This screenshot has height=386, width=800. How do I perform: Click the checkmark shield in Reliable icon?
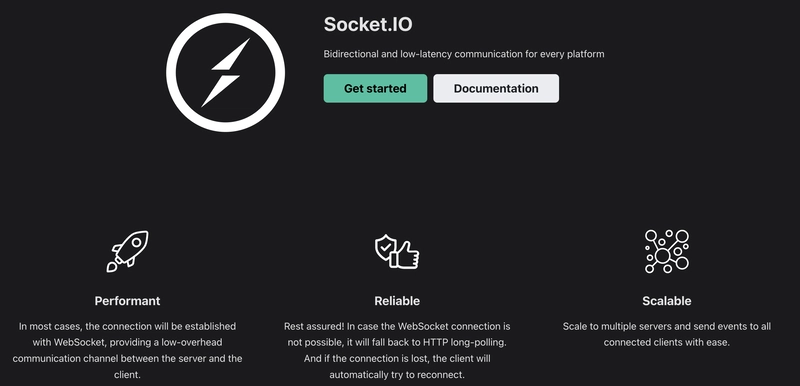pyautogui.click(x=385, y=247)
